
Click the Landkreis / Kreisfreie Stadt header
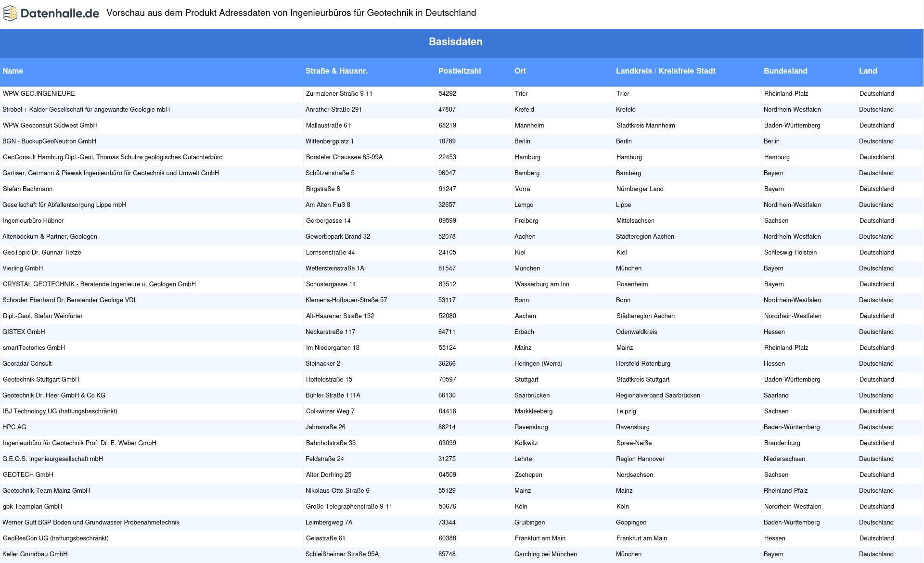tap(666, 71)
